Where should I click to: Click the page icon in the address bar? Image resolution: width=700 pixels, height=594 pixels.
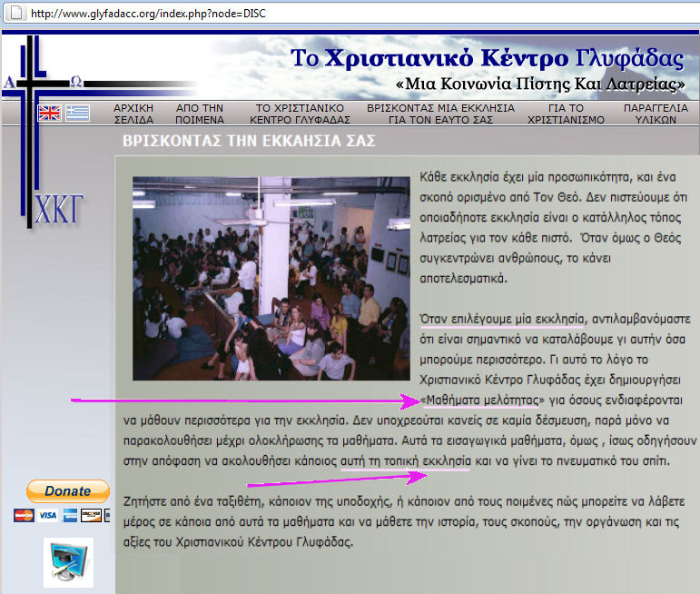16,13
